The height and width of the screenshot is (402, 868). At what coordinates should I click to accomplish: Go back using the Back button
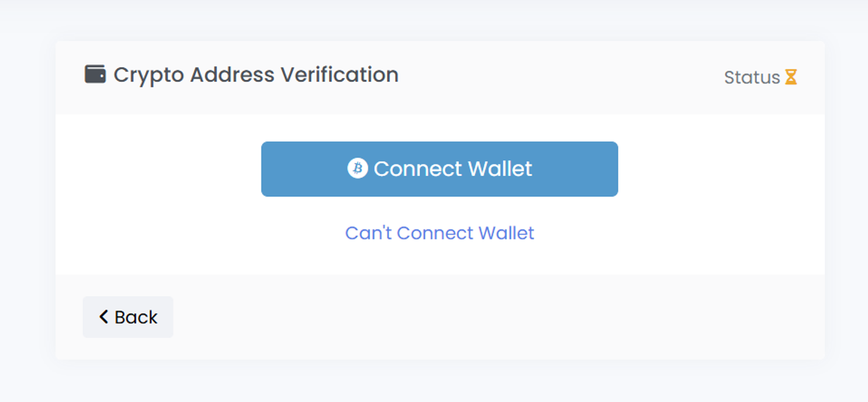click(x=128, y=317)
